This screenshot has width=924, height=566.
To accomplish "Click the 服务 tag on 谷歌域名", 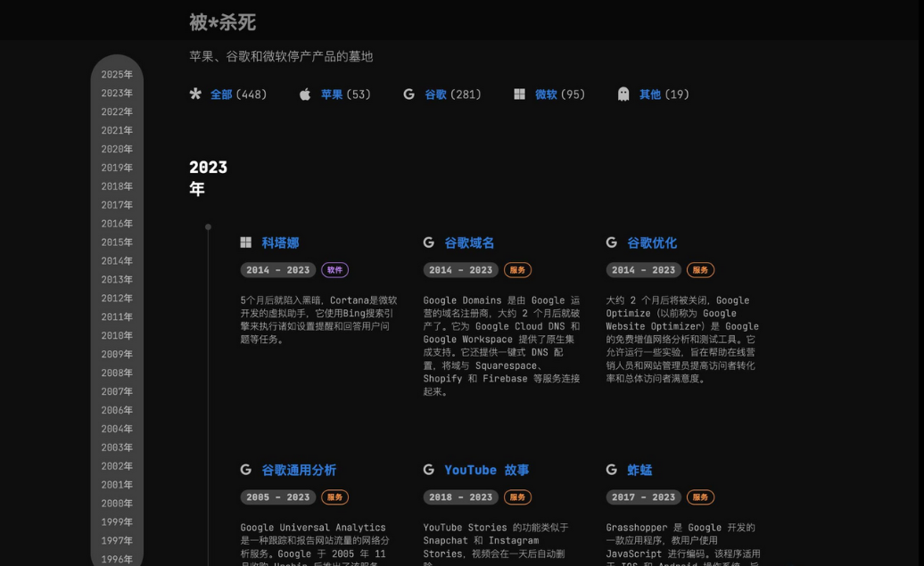I will 517,270.
